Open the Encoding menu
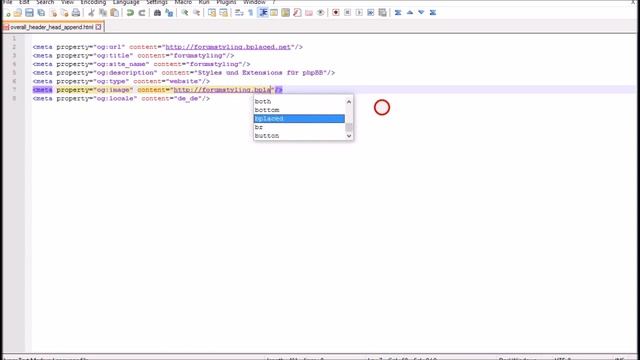 click(93, 2)
